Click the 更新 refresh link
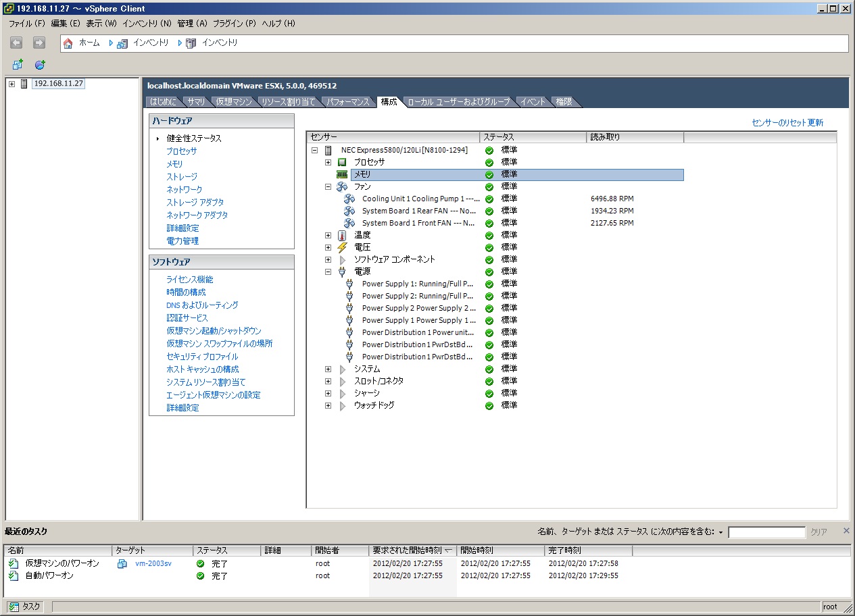855x616 pixels. click(815, 123)
